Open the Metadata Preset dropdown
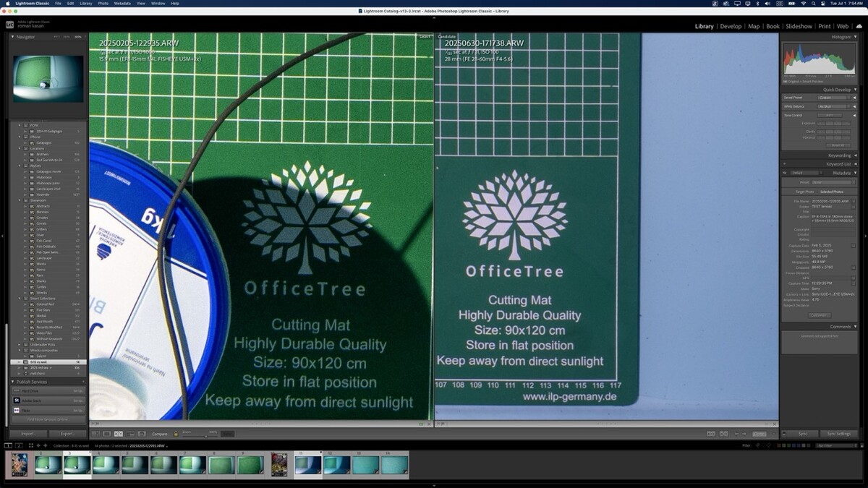This screenshot has height=488, width=868. tap(833, 182)
